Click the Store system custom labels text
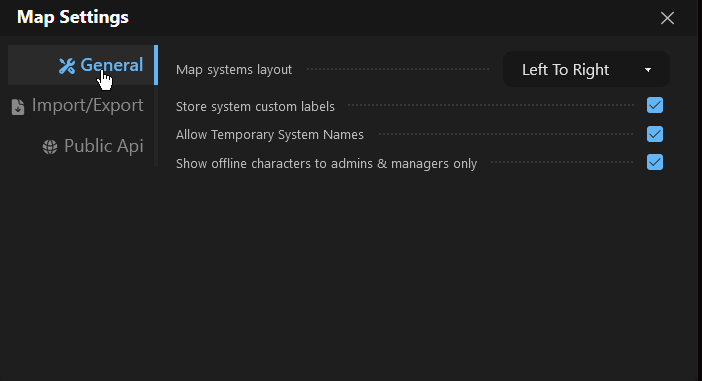This screenshot has width=702, height=381. pyautogui.click(x=255, y=107)
